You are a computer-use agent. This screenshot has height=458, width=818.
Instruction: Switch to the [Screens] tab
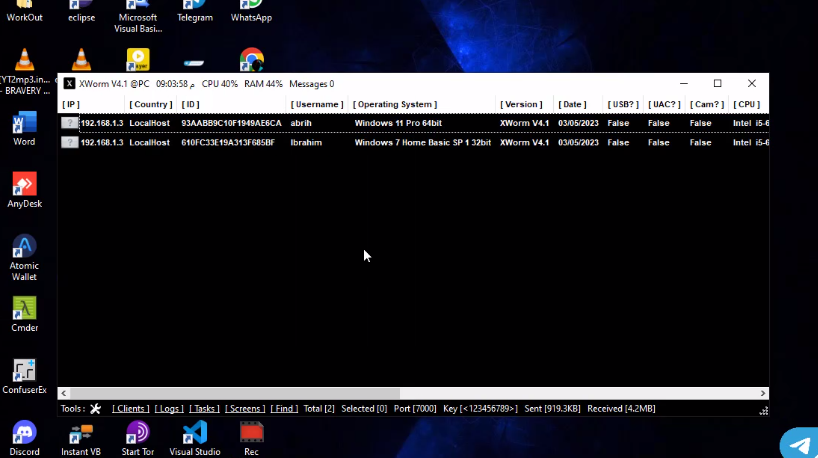(x=245, y=409)
